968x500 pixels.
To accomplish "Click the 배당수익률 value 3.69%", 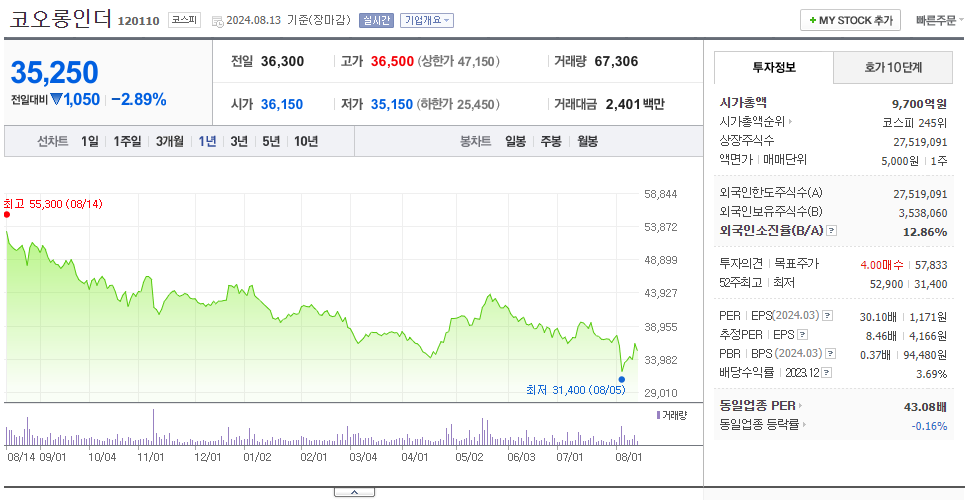I will click(x=932, y=374).
